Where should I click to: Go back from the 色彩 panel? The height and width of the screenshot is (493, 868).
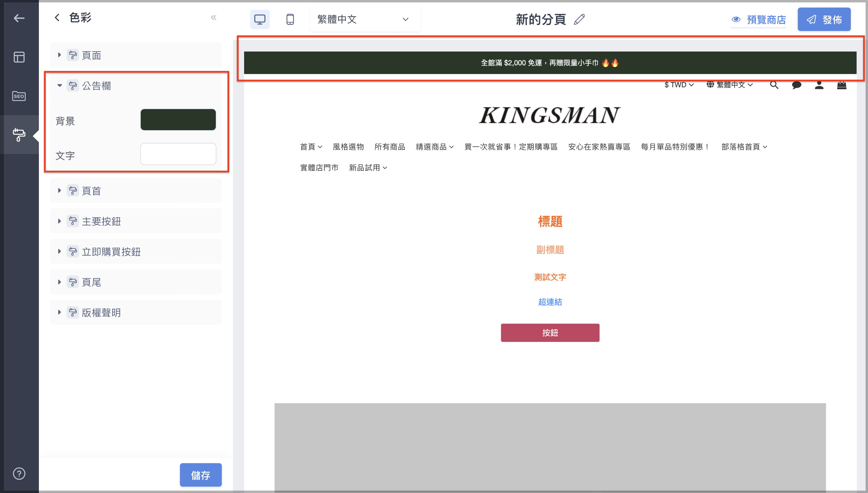[57, 17]
